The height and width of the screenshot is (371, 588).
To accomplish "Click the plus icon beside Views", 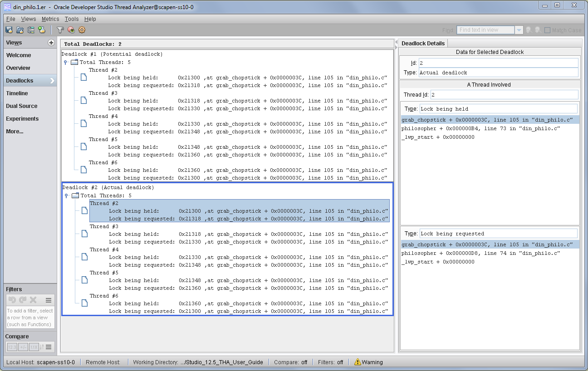I will point(51,43).
